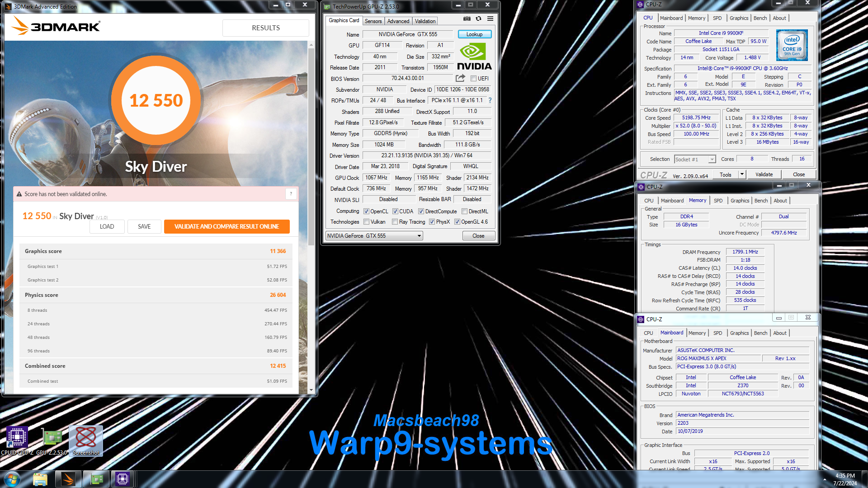
Task: Click taskbar clock 4:35 PM
Action: pyautogui.click(x=845, y=475)
